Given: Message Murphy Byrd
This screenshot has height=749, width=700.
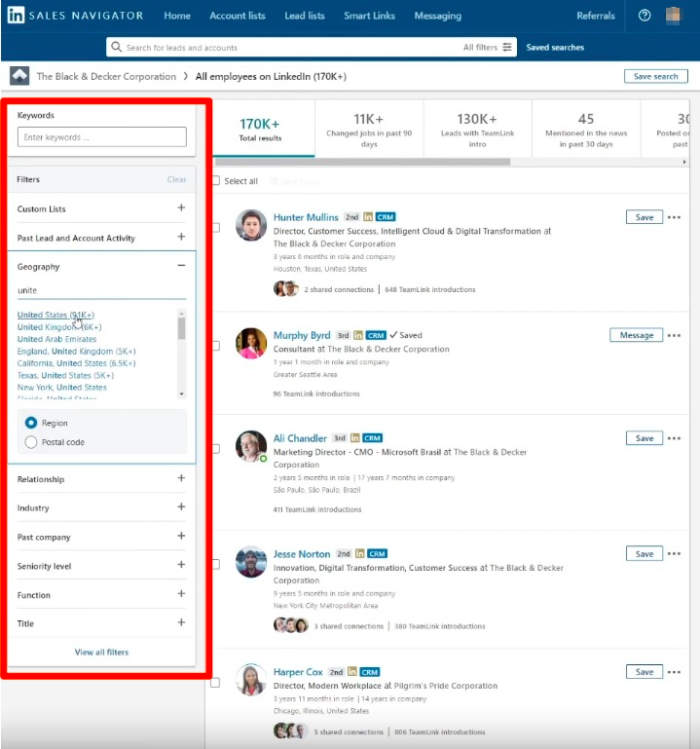Looking at the screenshot, I should (636, 335).
